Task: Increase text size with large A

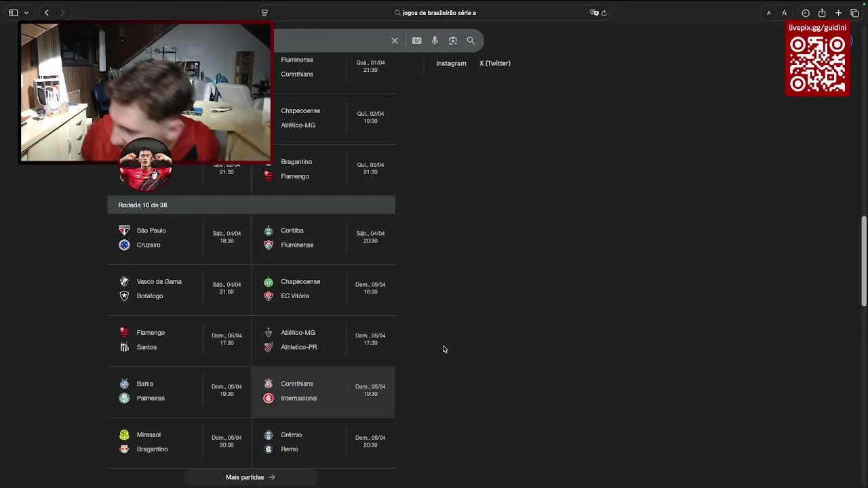Action: tap(784, 13)
